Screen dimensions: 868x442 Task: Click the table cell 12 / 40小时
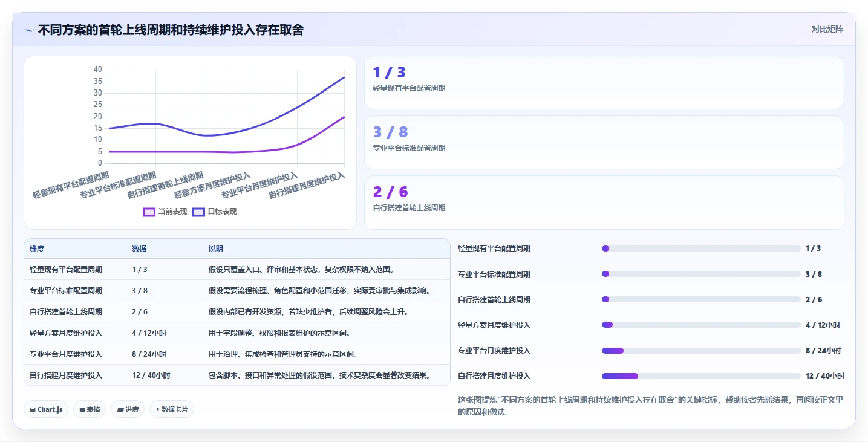point(151,375)
